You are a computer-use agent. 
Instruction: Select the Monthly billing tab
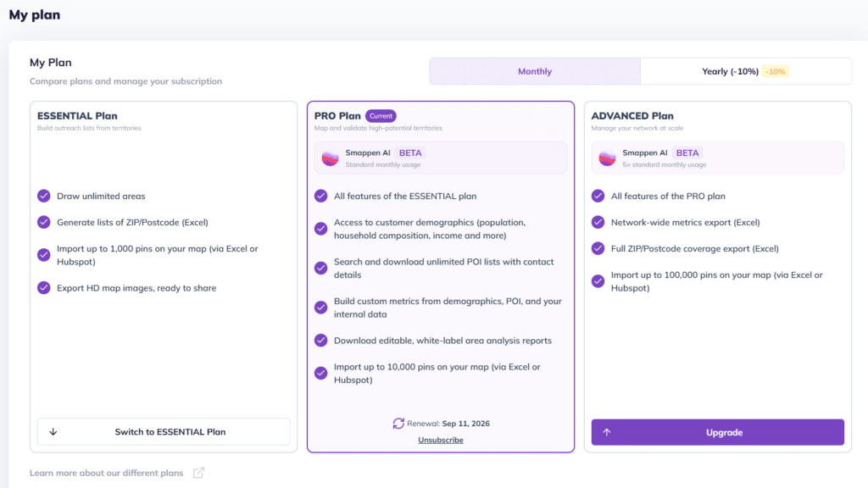535,71
